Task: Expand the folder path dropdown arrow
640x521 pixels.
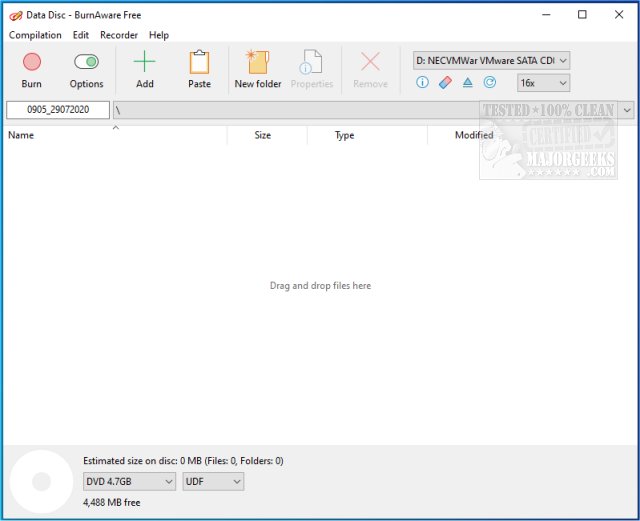Action: click(x=627, y=110)
